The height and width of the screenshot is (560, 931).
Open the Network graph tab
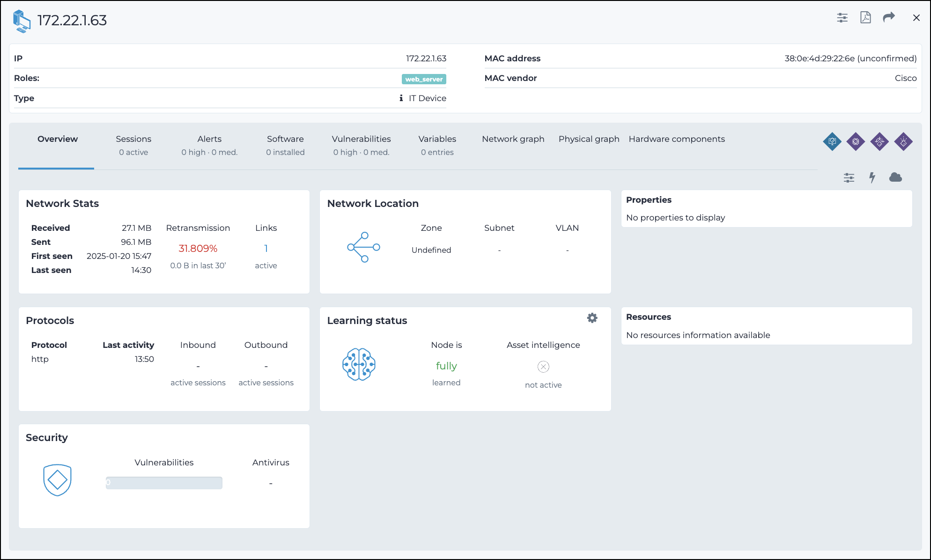click(x=513, y=139)
